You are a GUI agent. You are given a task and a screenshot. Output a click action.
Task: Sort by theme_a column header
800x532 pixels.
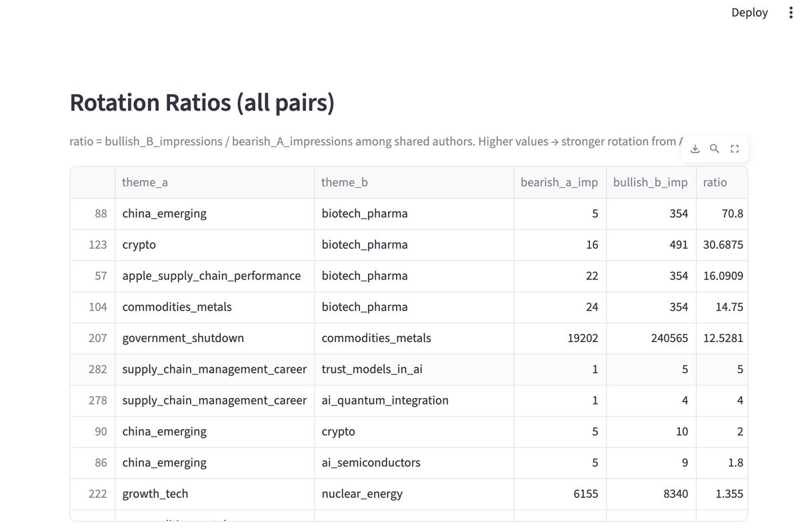pos(215,182)
